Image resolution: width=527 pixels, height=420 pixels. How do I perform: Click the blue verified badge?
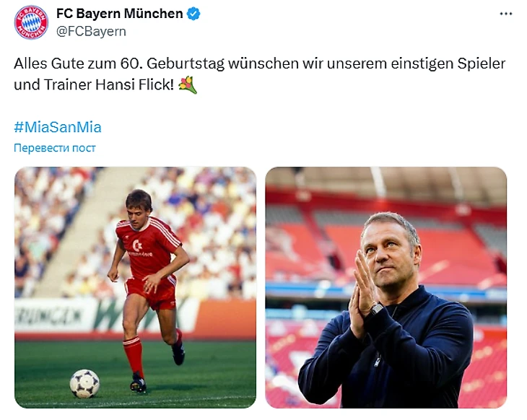pyautogui.click(x=194, y=14)
